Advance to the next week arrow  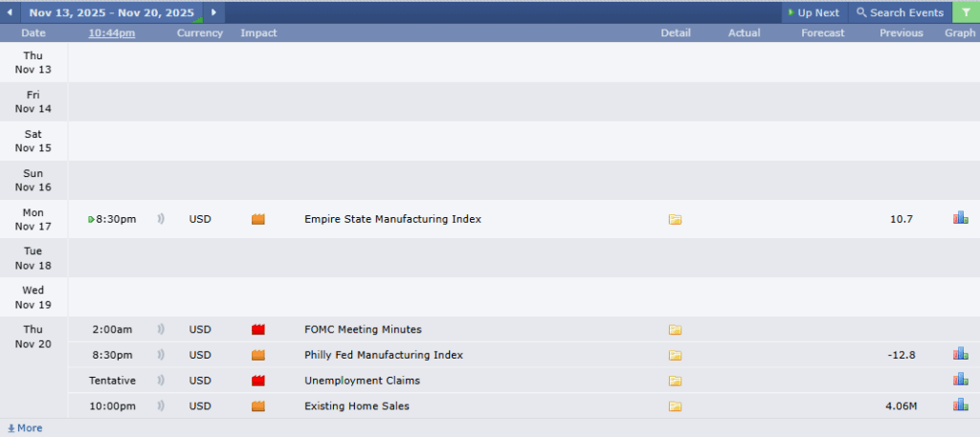pyautogui.click(x=212, y=12)
